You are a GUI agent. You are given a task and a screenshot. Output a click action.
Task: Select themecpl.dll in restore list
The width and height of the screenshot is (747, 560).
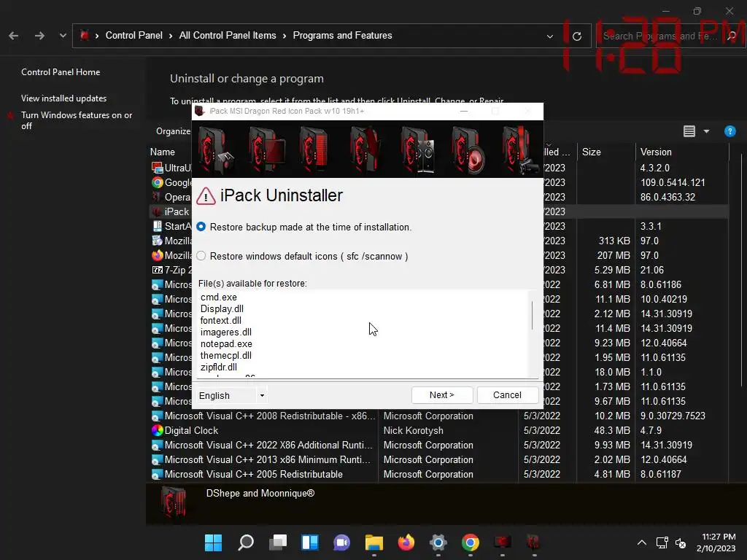point(226,356)
